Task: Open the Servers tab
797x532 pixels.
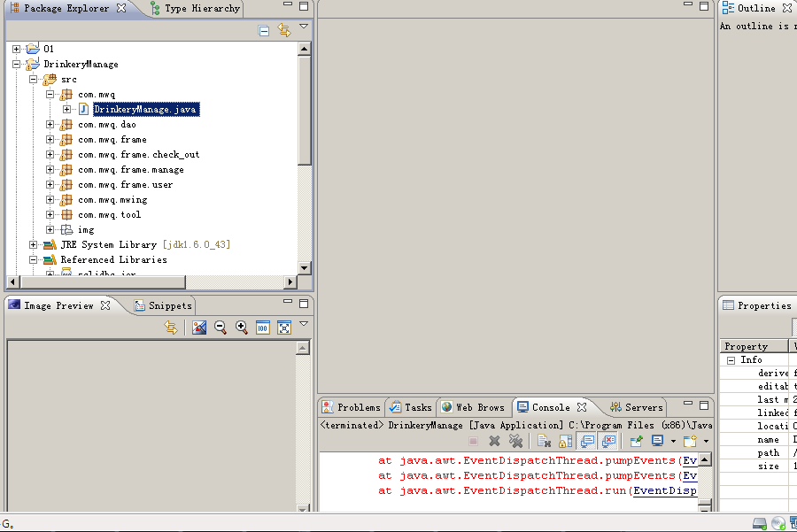Action: coord(637,407)
